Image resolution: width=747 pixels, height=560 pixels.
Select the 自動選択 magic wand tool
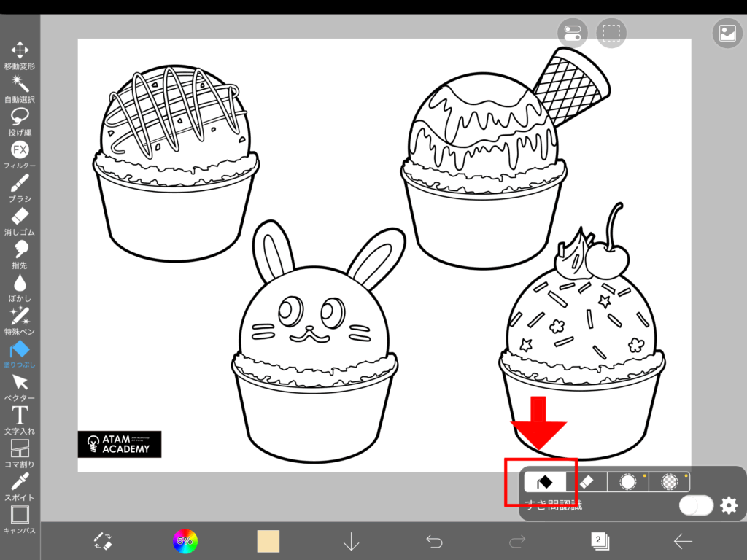(x=20, y=85)
